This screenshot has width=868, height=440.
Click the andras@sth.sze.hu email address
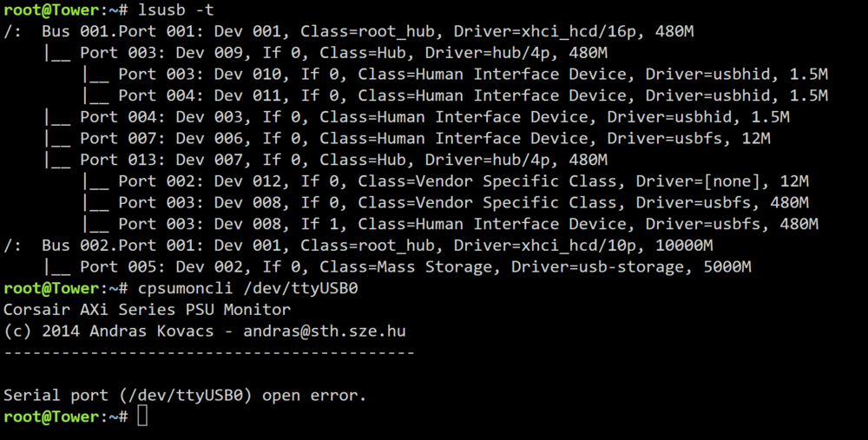click(325, 331)
